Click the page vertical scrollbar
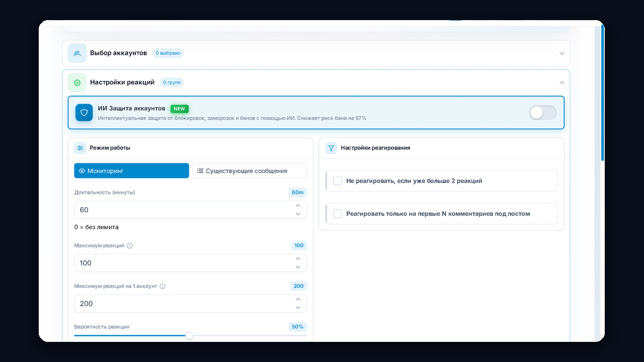 point(603,93)
